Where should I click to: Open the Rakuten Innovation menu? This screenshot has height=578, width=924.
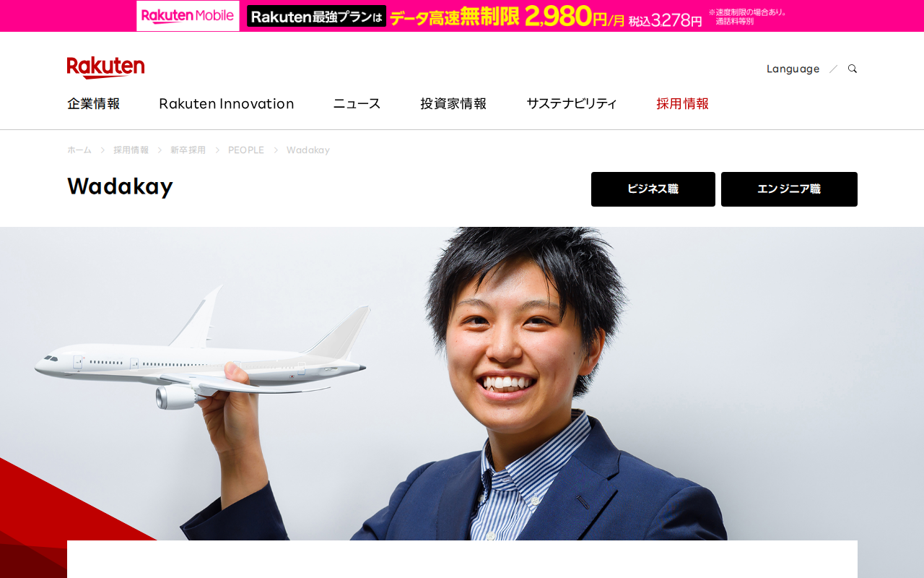click(x=226, y=103)
